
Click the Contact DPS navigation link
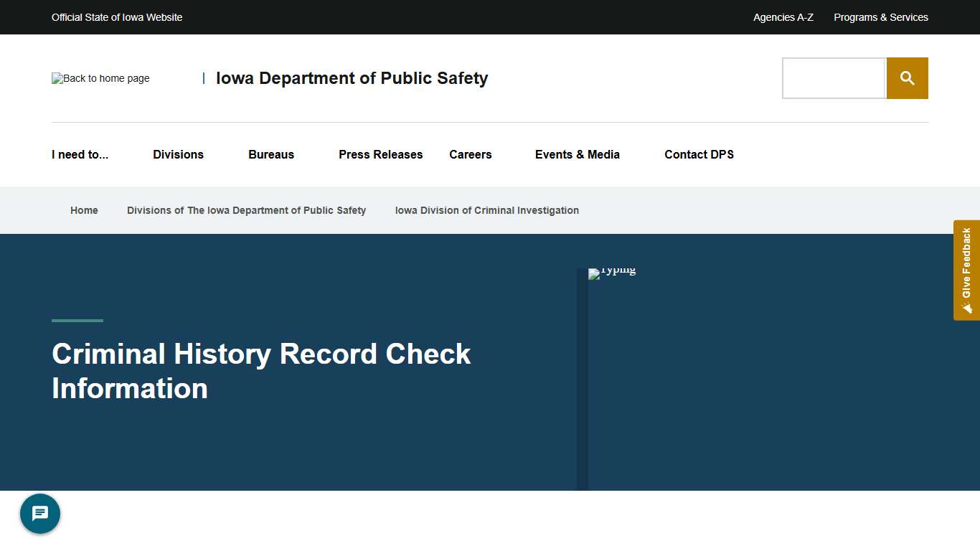click(x=699, y=154)
